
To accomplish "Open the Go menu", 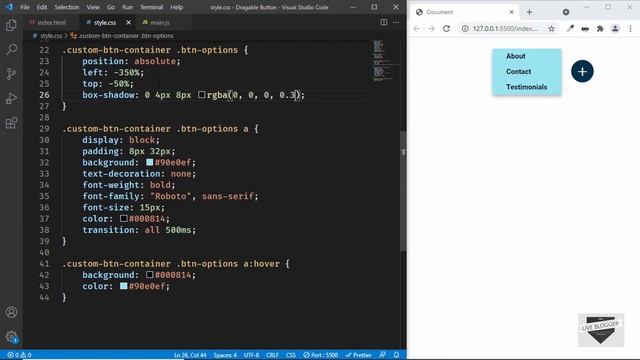I will (x=111, y=7).
